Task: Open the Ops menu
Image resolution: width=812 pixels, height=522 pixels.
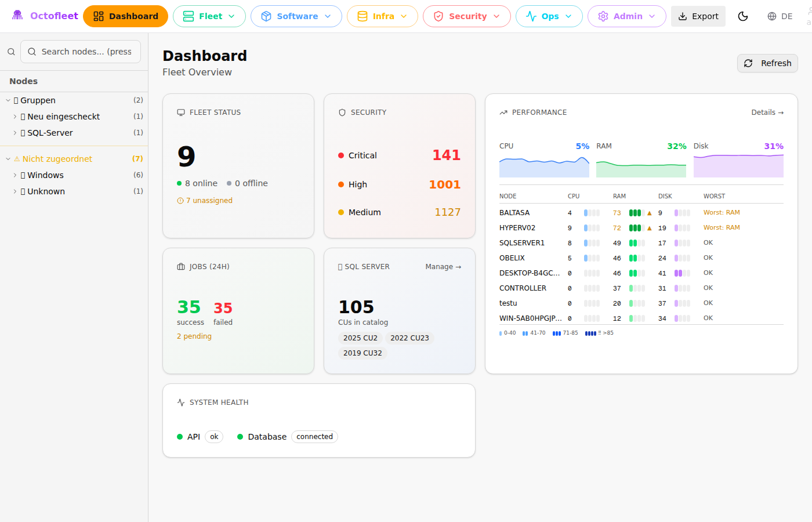Action: coord(549,16)
